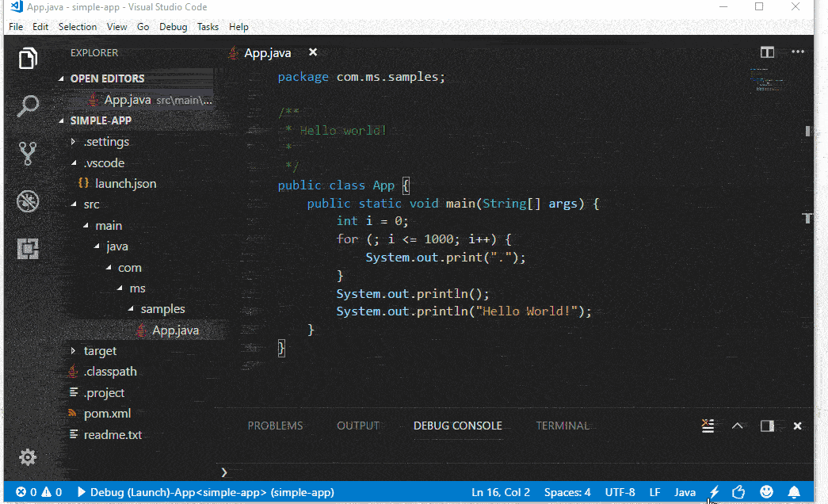
Task: Open the Manage gear in activity bar
Action: [x=28, y=457]
